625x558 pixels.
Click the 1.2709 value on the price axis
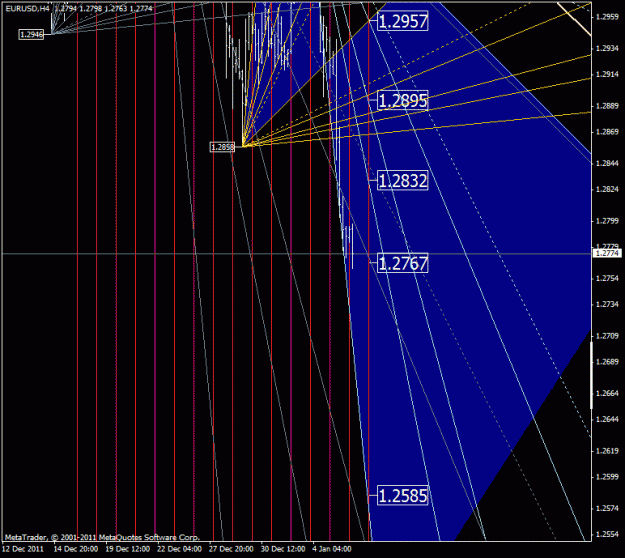(607, 336)
